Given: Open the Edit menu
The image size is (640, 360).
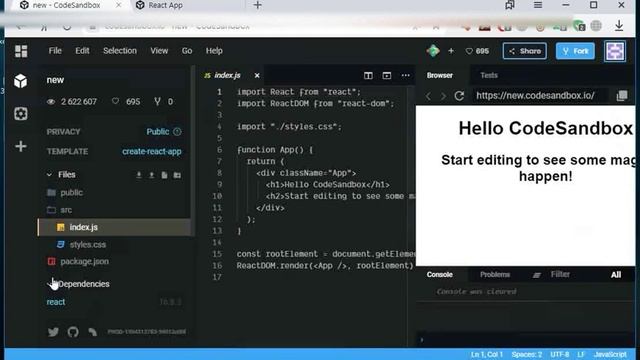Looking at the screenshot, I should pos(82,51).
